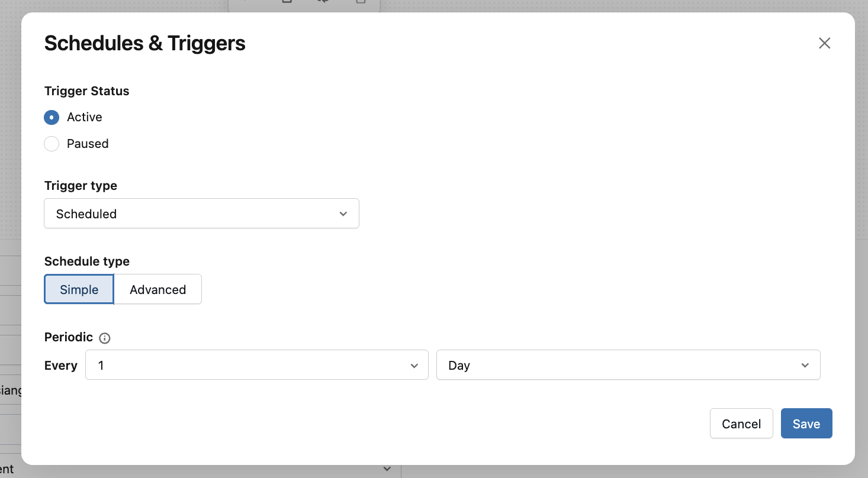Screen dimensions: 868x478
Task: Switch Schedule type to Advanced
Action: pyautogui.click(x=157, y=289)
